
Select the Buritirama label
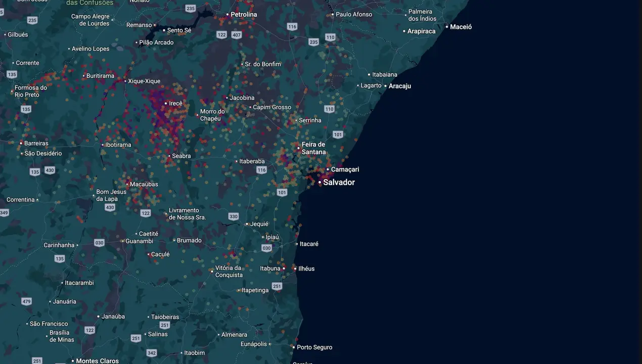point(100,76)
